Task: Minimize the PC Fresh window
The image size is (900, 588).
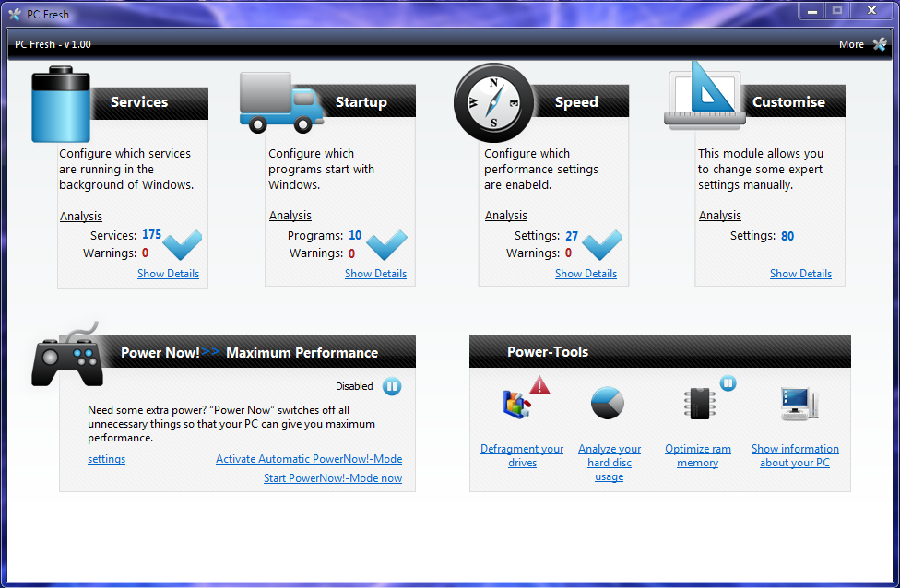Action: tap(812, 11)
